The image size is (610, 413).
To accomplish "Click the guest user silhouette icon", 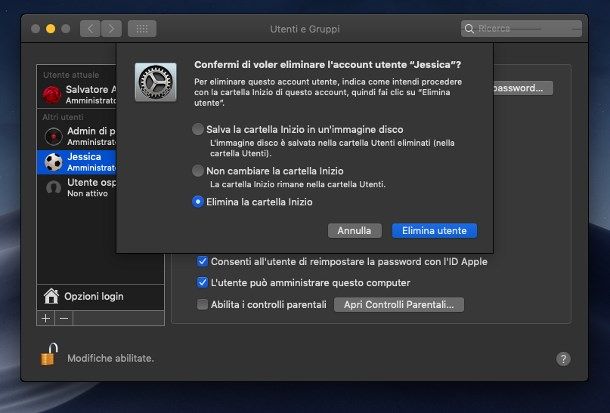I will point(53,187).
